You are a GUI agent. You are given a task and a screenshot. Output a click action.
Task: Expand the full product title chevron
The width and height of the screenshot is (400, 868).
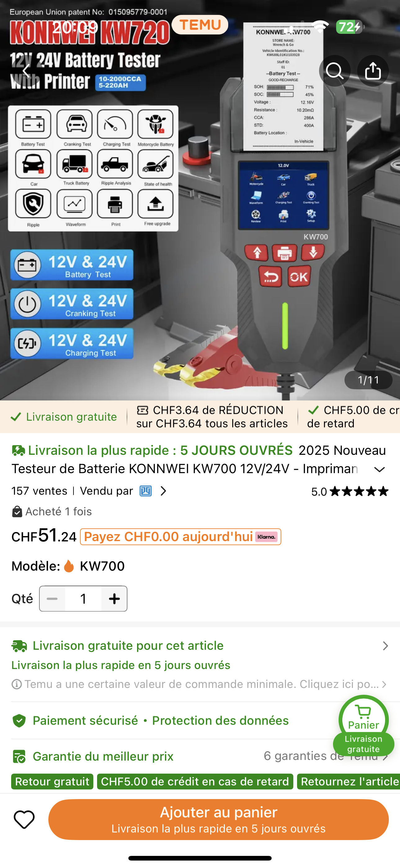click(380, 469)
